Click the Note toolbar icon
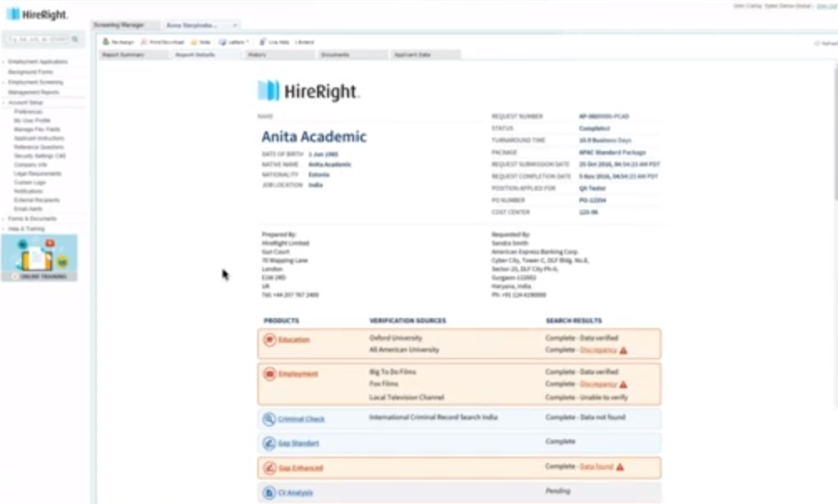Image resolution: width=838 pixels, height=504 pixels. pos(194,42)
